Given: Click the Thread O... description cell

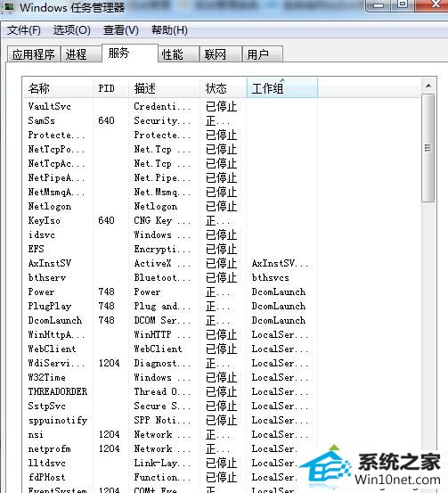Looking at the screenshot, I should [162, 391].
